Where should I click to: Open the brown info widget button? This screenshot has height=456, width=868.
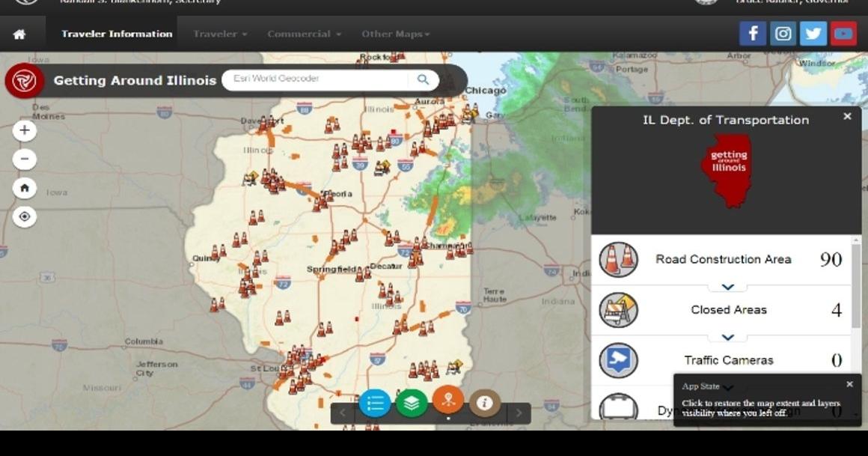(485, 403)
